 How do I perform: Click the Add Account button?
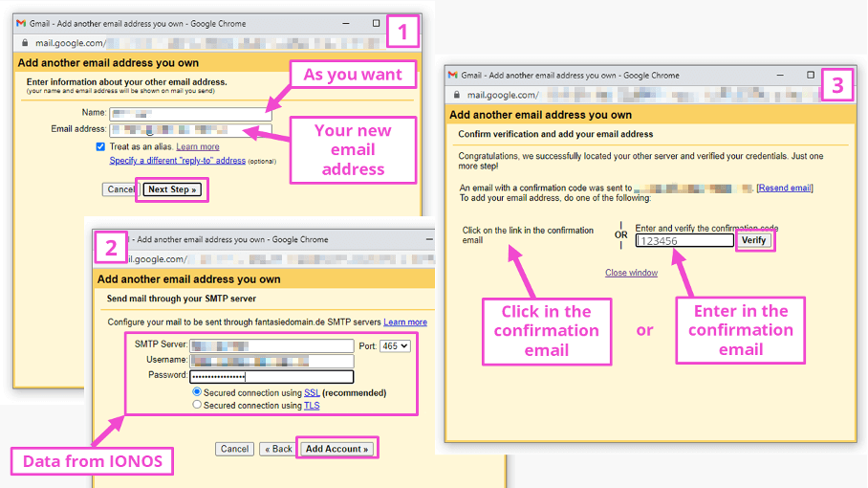(336, 449)
